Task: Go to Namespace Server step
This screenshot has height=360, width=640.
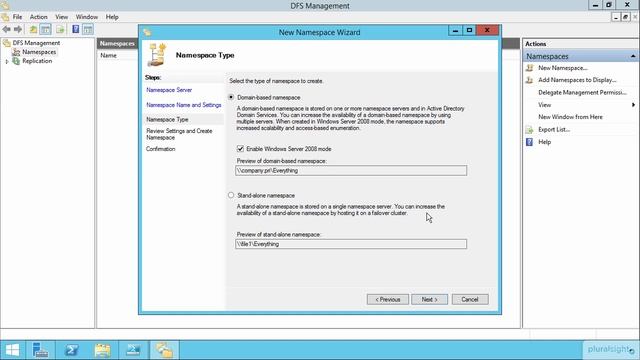Action: pyautogui.click(x=169, y=90)
